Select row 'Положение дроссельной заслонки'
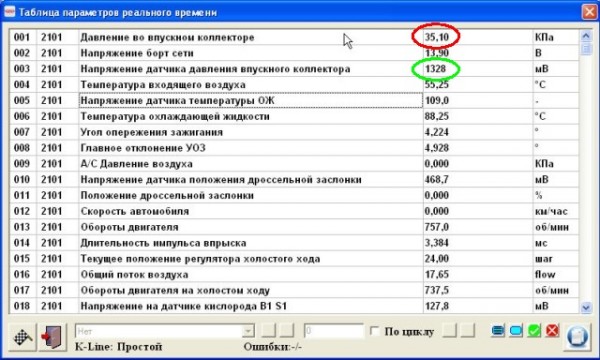 pyautogui.click(x=294, y=195)
